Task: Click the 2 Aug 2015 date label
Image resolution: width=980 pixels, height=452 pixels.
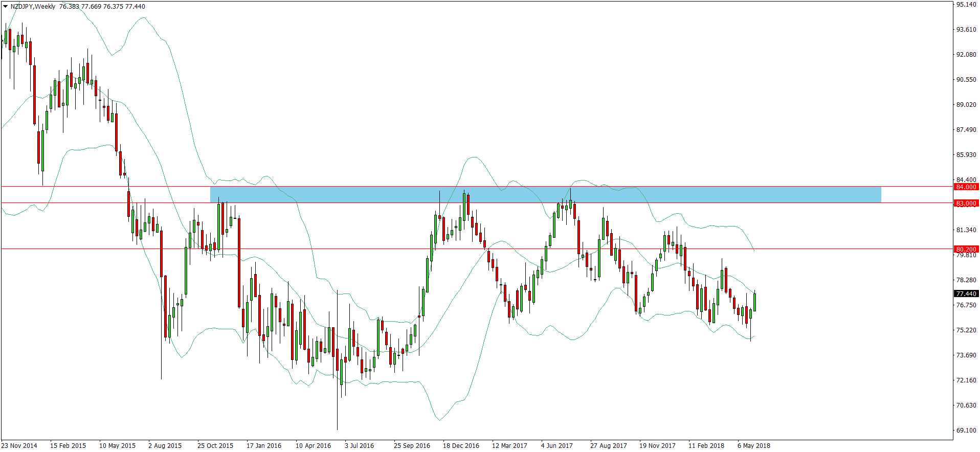Action: 165,446
